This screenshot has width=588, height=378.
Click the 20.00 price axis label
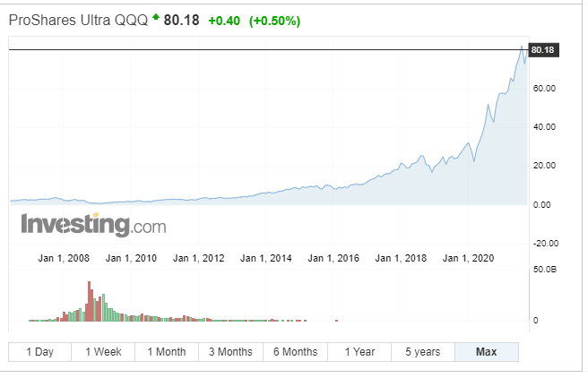pos(544,166)
